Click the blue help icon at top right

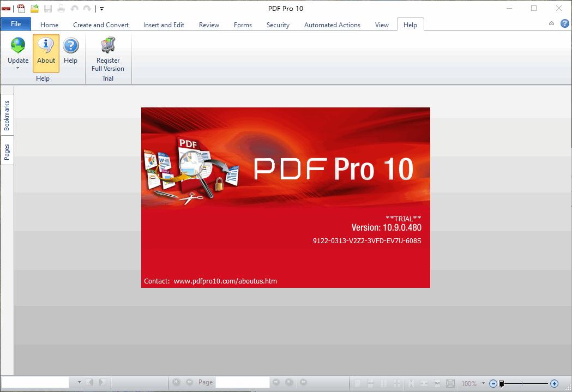[x=565, y=23]
